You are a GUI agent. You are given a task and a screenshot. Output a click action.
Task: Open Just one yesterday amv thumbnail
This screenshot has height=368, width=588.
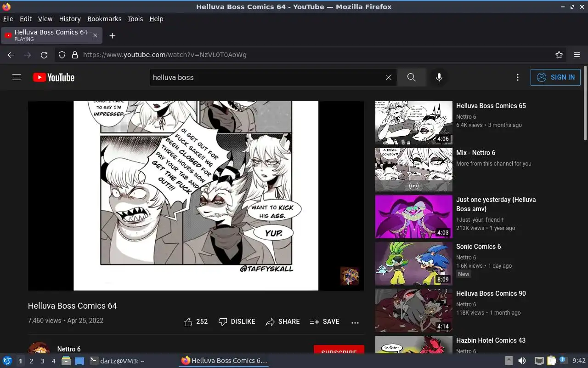point(414,217)
